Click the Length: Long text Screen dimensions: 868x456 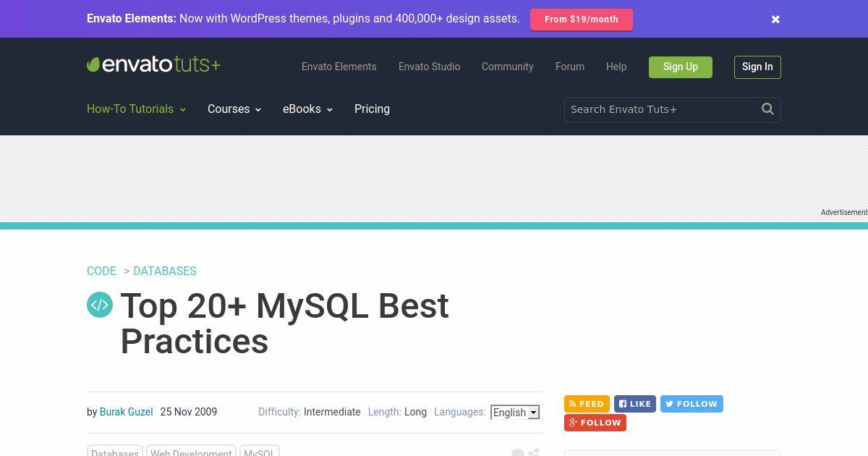(x=397, y=412)
